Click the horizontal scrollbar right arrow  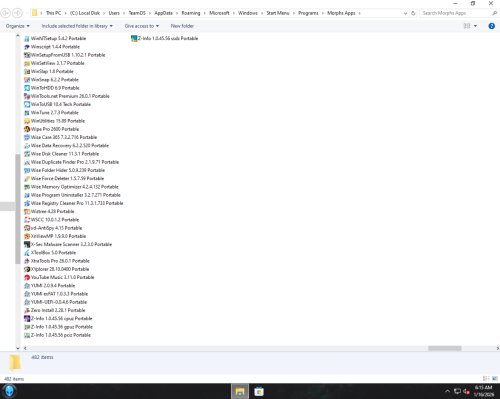coord(497,348)
